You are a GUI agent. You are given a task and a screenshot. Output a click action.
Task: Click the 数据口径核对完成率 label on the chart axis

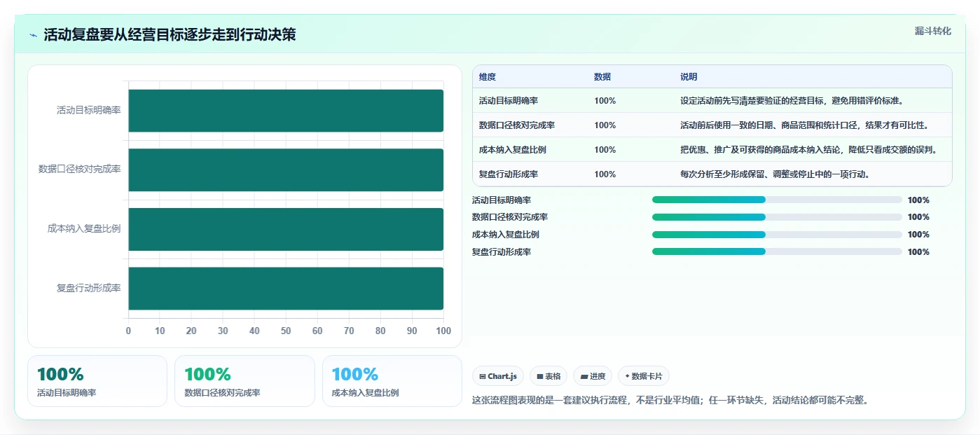[x=79, y=170]
